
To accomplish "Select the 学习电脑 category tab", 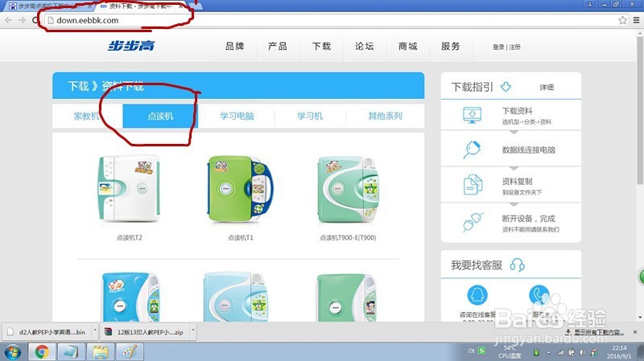I will click(237, 116).
